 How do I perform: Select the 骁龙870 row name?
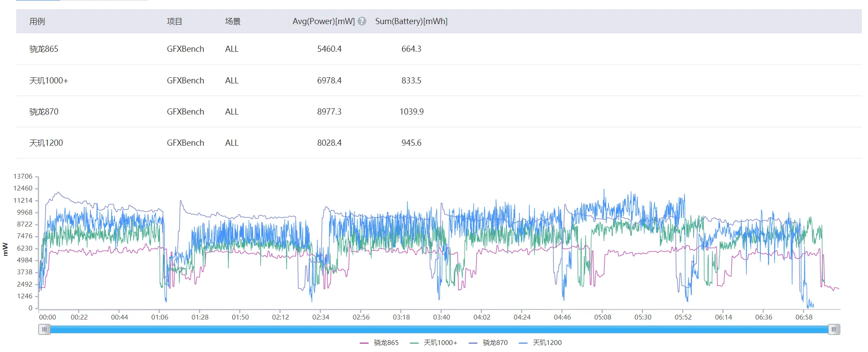click(x=44, y=112)
